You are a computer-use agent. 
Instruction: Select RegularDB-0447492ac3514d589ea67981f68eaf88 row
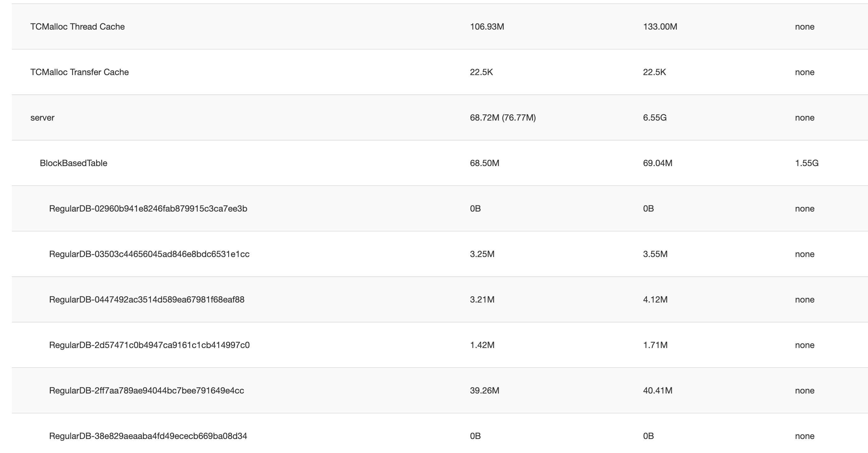pos(147,300)
